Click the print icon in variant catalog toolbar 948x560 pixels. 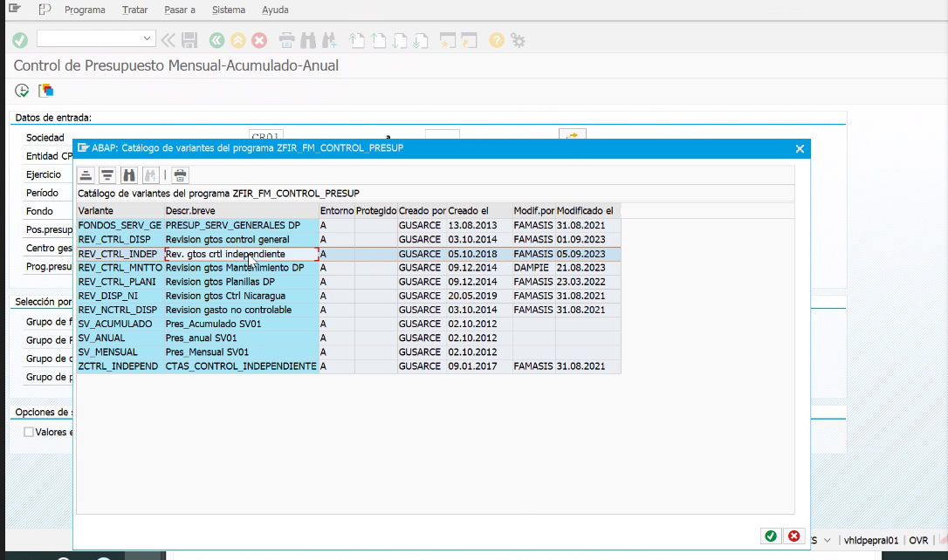click(x=180, y=174)
